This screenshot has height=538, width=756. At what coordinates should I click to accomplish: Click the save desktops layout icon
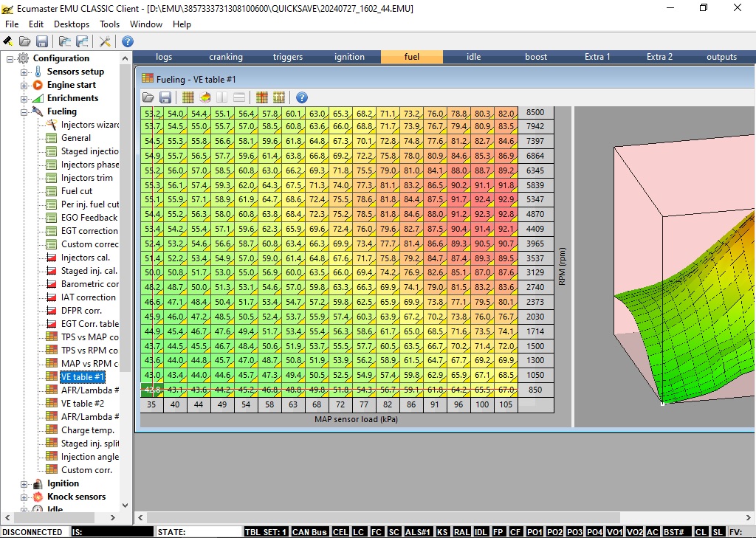coord(82,41)
